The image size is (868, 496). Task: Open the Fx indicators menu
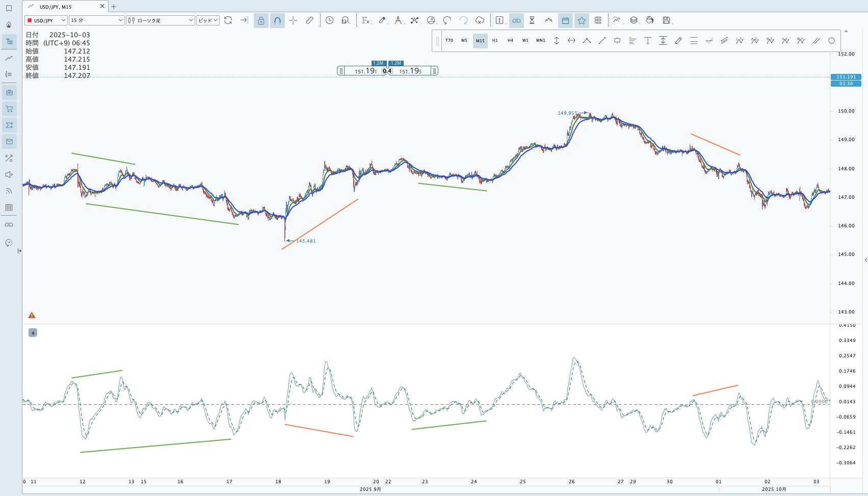(x=366, y=20)
